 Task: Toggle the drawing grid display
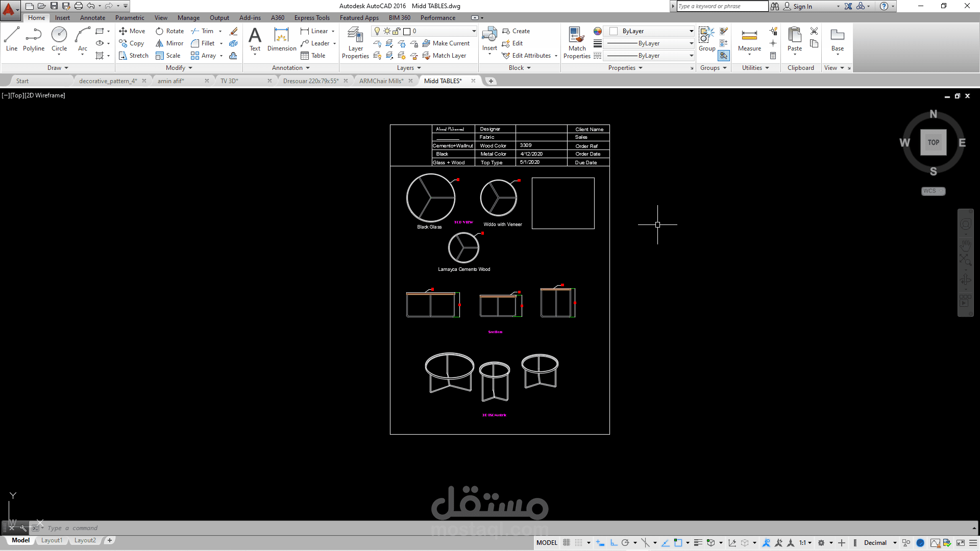[567, 543]
